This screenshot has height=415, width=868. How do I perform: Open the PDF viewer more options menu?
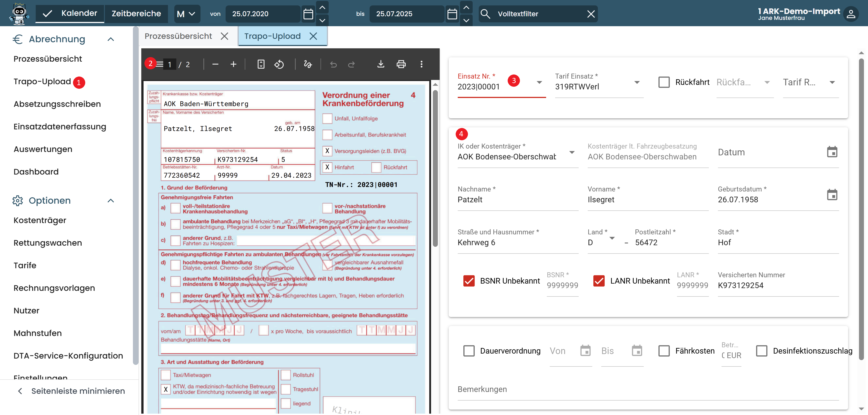pos(421,64)
